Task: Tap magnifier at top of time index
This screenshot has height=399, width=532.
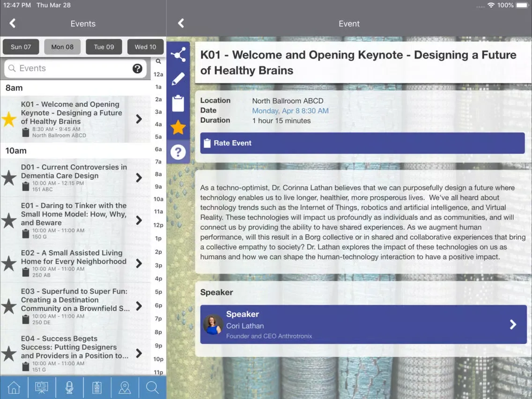Action: click(x=158, y=61)
